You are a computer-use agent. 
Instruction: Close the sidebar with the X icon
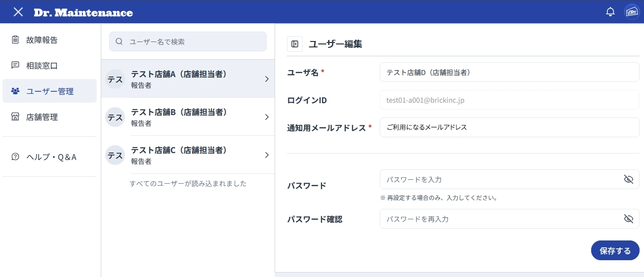click(18, 12)
